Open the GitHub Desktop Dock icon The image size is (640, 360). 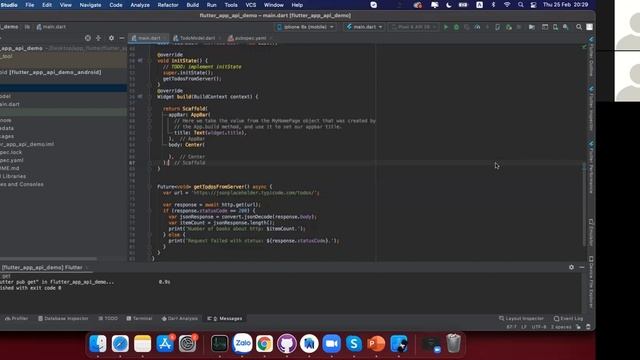[x=287, y=344]
